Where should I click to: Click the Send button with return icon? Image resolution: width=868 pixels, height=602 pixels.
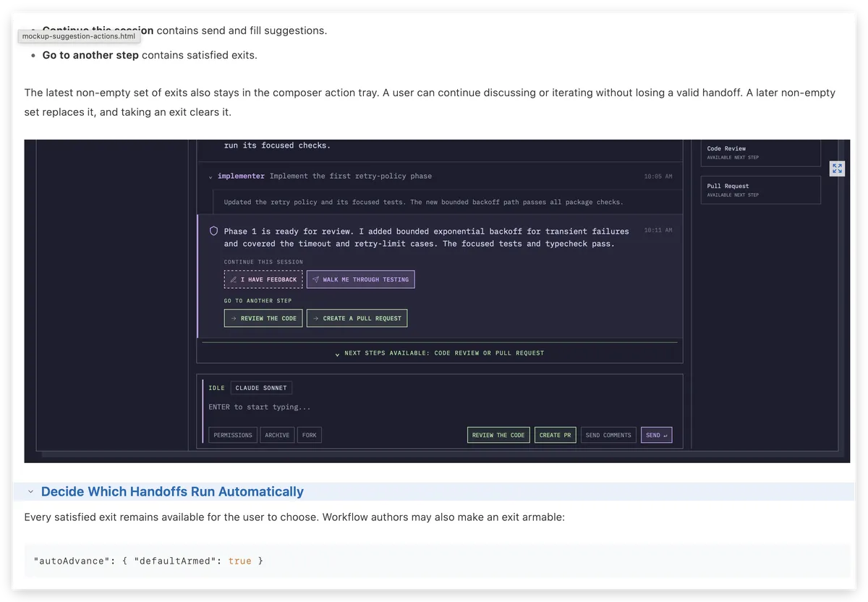656,435
